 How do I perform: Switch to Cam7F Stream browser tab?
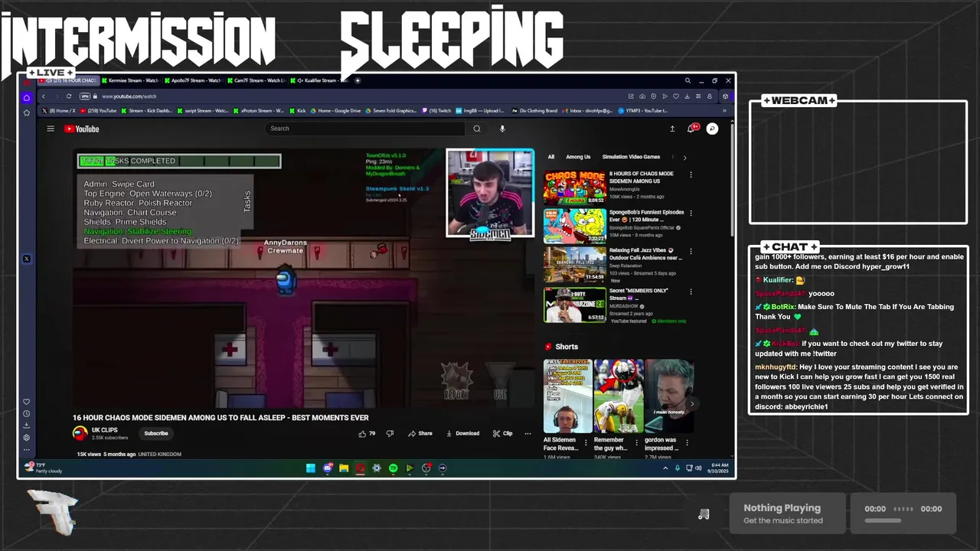coord(256,80)
